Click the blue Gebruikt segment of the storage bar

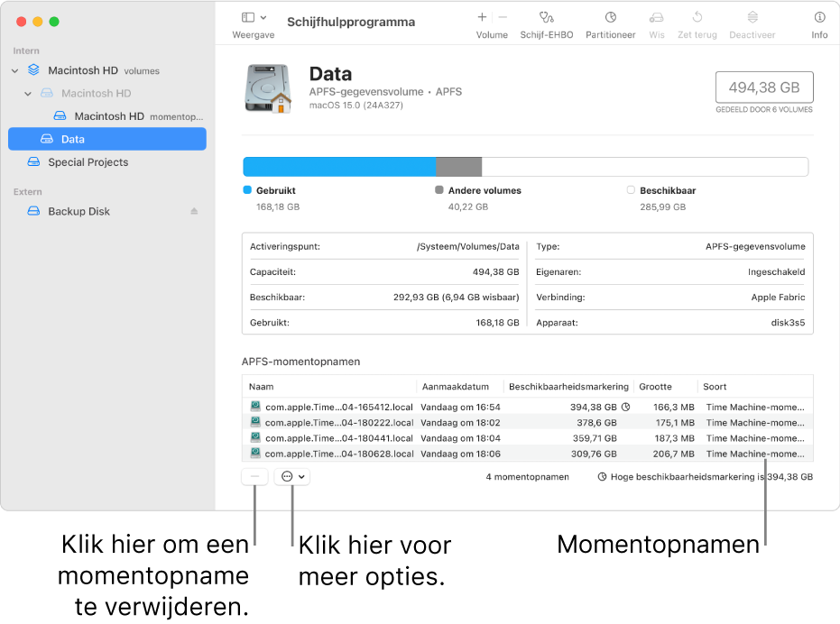click(x=339, y=167)
